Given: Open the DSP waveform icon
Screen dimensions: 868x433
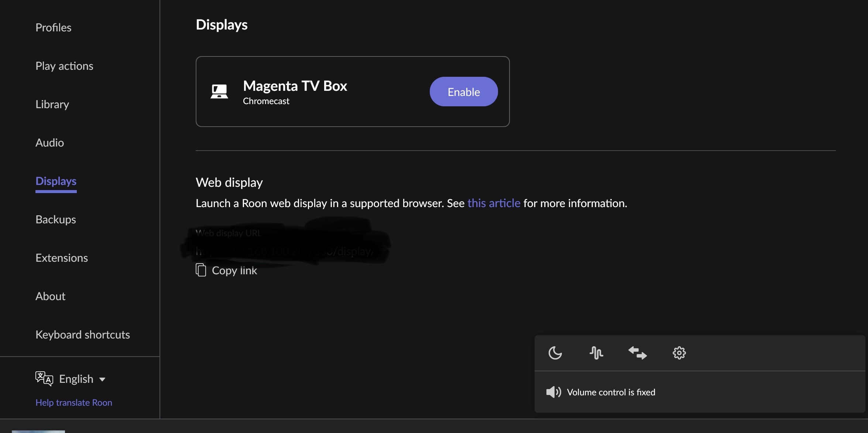Looking at the screenshot, I should (596, 353).
